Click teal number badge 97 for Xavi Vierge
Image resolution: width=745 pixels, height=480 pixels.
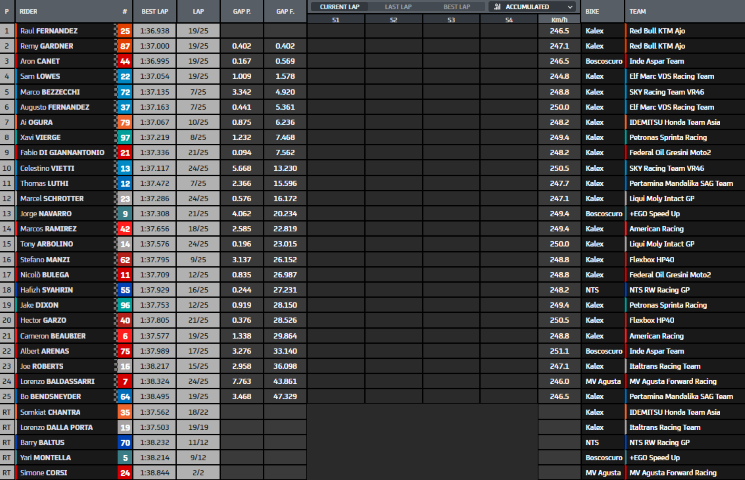click(125, 137)
